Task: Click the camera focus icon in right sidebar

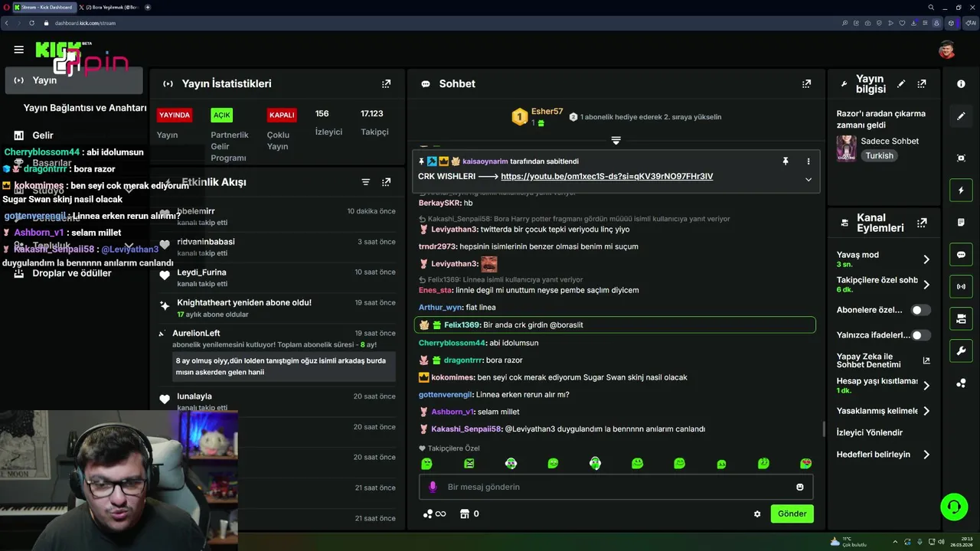Action: (x=961, y=158)
